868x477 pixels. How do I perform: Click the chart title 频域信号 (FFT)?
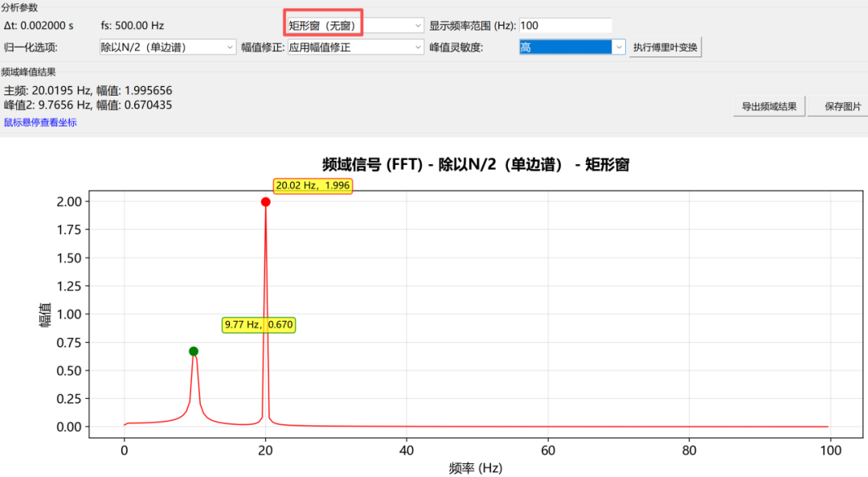click(373, 165)
